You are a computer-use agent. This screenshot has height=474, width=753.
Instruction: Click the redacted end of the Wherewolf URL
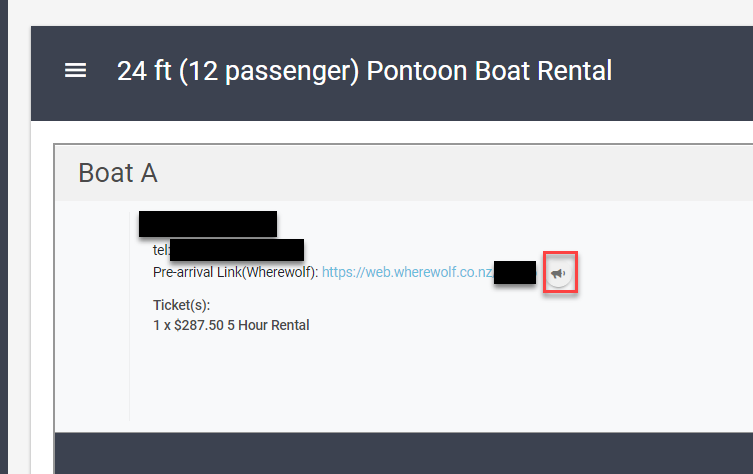515,272
